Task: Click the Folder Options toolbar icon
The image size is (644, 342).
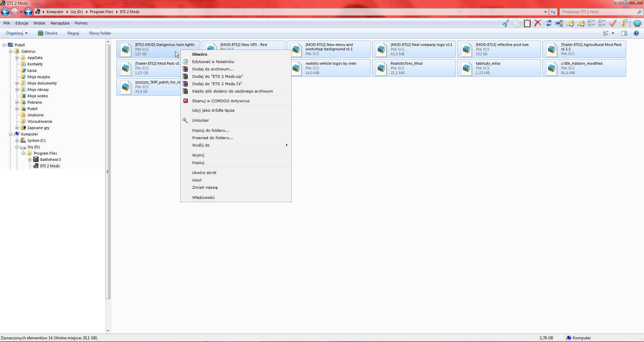Action: tap(624, 23)
